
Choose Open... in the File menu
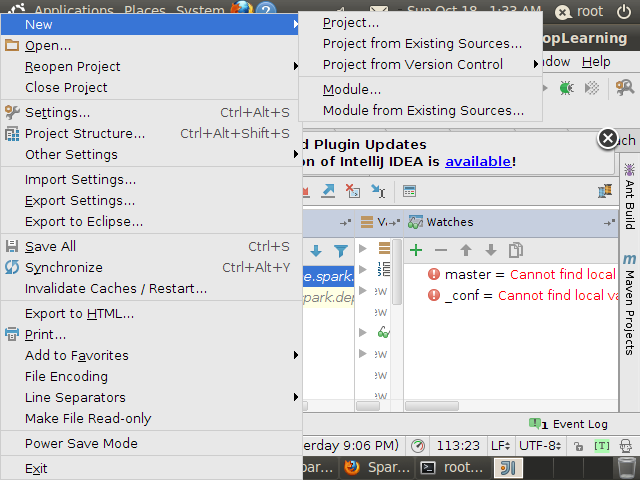pyautogui.click(x=151, y=46)
